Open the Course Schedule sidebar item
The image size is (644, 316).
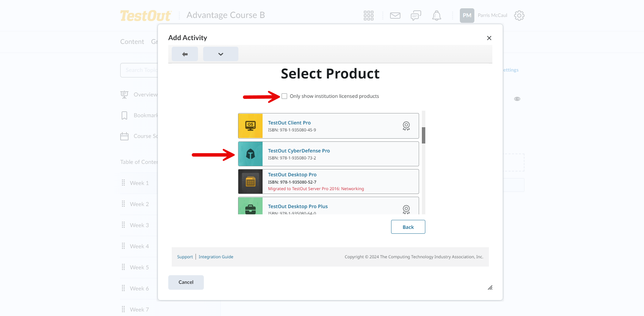click(x=139, y=136)
